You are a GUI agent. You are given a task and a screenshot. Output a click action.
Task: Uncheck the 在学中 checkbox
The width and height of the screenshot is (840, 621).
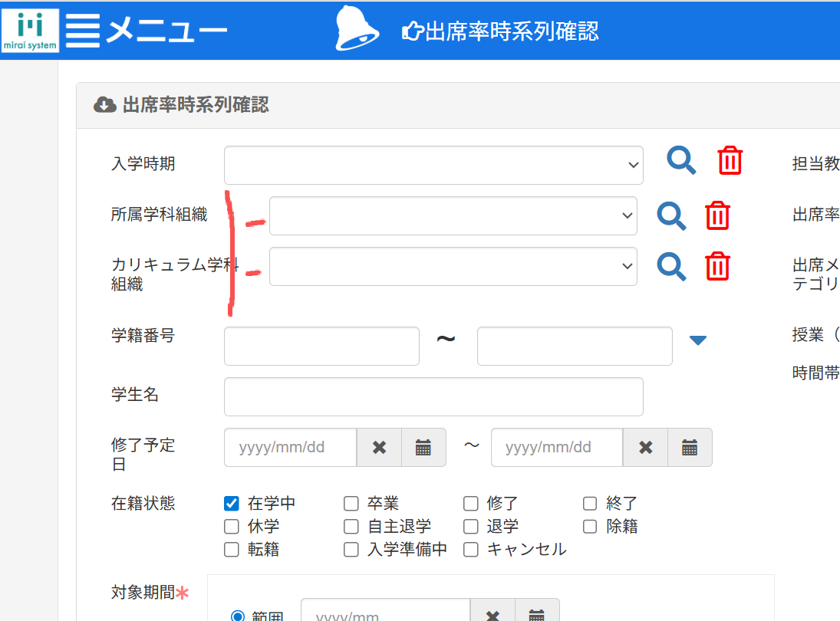(232, 504)
